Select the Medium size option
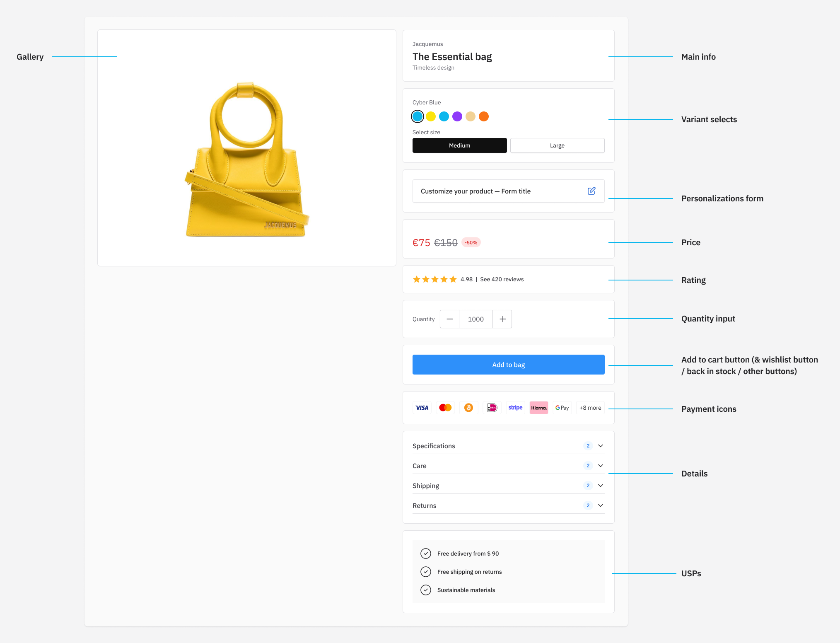This screenshot has height=643, width=840. 460,145
